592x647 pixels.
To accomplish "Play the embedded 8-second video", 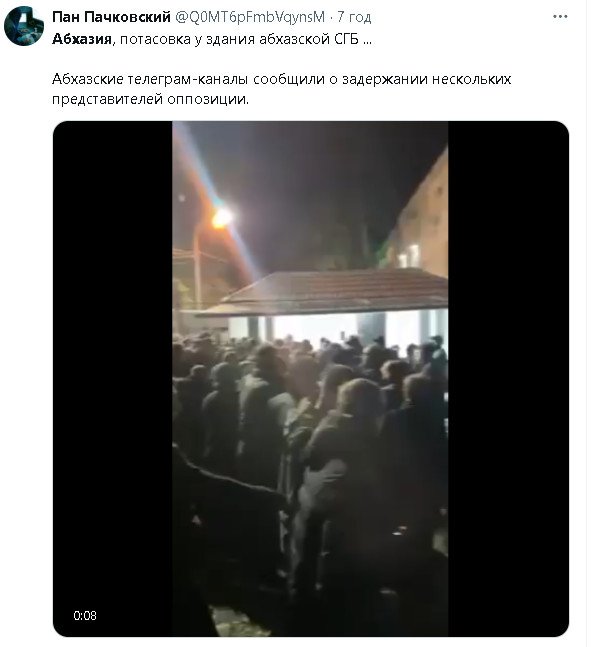I will pyautogui.click(x=311, y=378).
